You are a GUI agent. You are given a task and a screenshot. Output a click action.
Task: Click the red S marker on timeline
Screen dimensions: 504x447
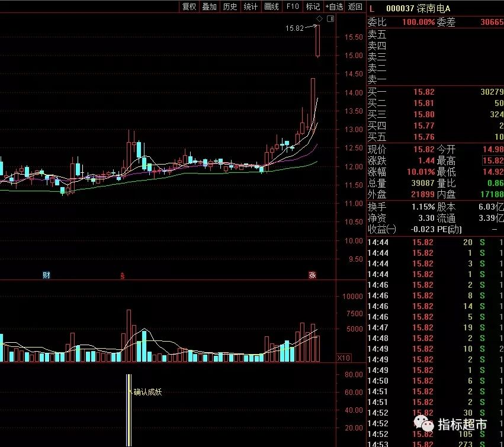coord(123,275)
